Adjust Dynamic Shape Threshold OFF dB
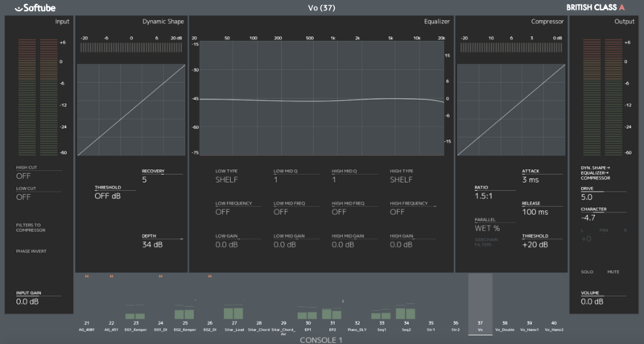Viewport: 644px width, 344px height. [x=114, y=193]
